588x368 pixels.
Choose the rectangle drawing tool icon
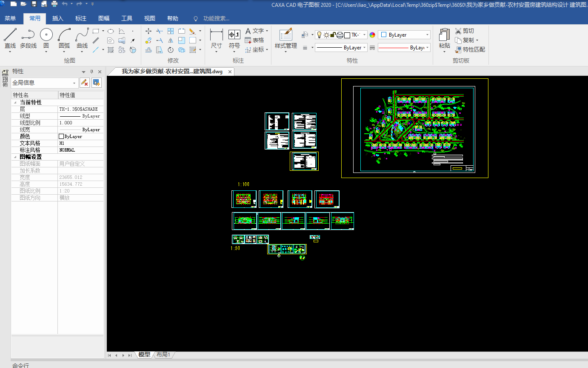click(96, 31)
